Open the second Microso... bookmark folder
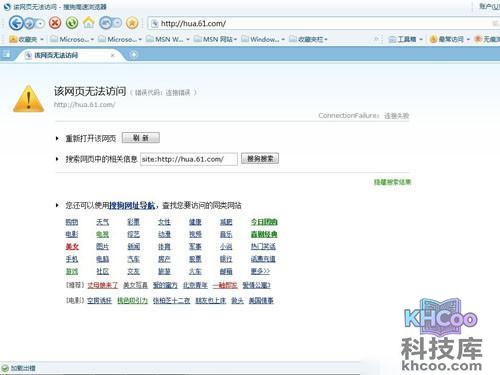 tap(120, 39)
